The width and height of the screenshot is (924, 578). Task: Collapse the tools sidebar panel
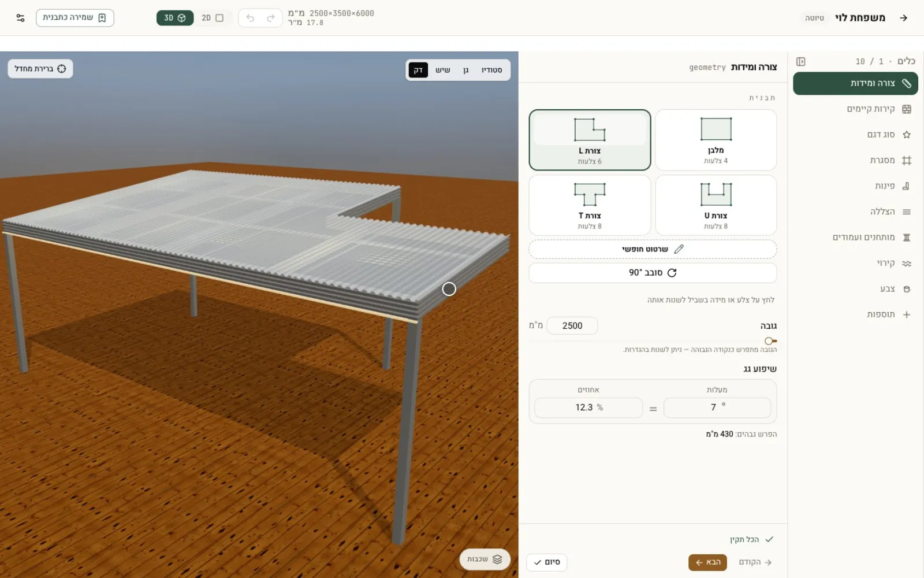coord(800,62)
